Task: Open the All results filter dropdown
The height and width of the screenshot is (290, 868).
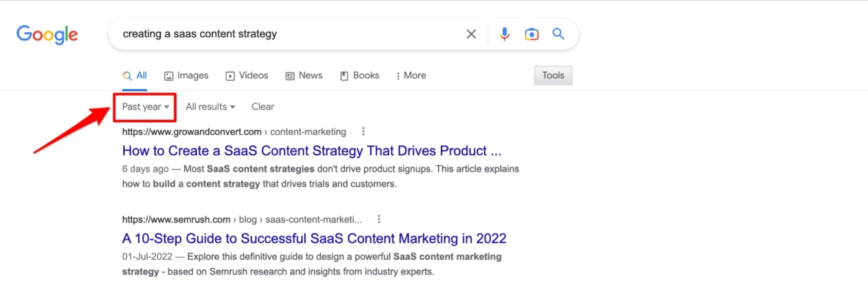Action: point(210,107)
